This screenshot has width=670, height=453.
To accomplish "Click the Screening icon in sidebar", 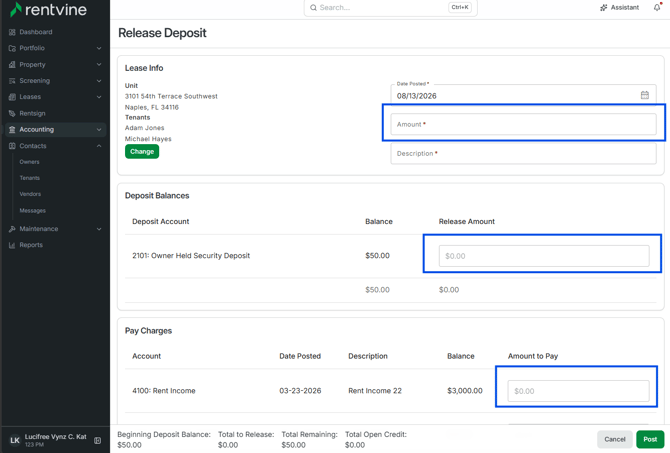I will [12, 81].
